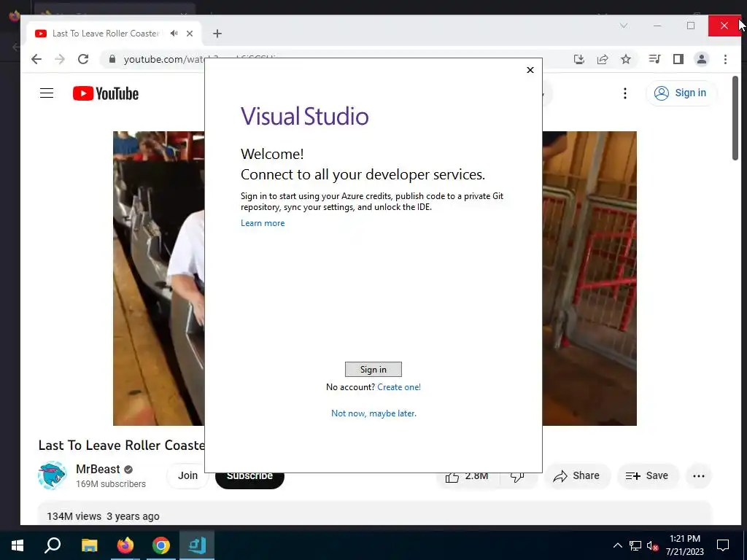Click the Join button
This screenshot has height=560, width=747.
click(x=187, y=475)
